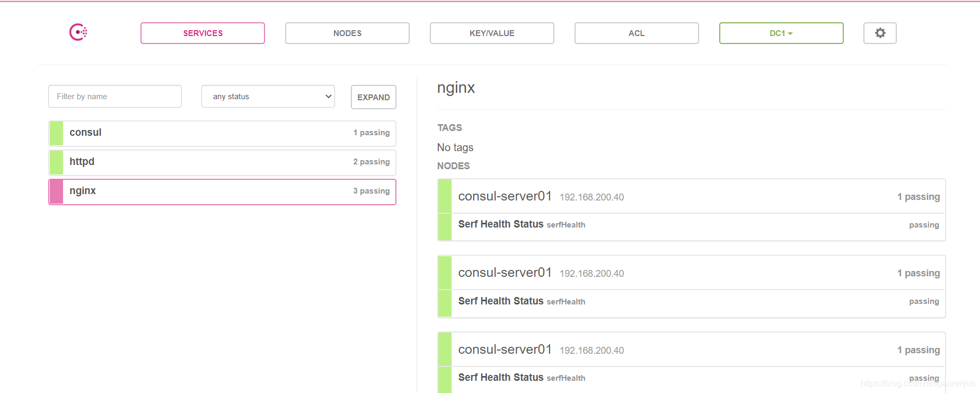Select the nginx service row
Viewport: 980px width, 393px height.
point(223,191)
